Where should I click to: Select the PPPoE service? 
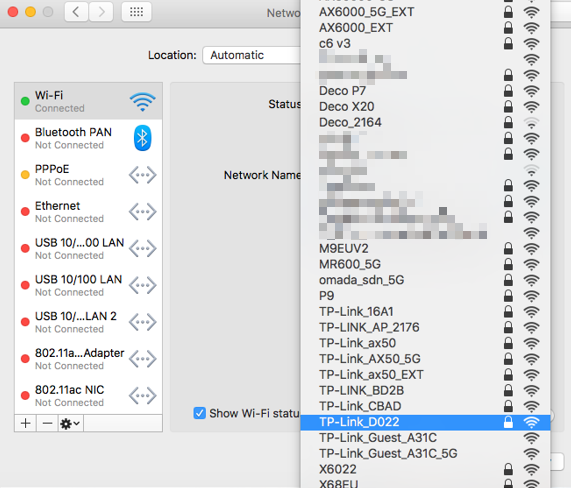88,175
